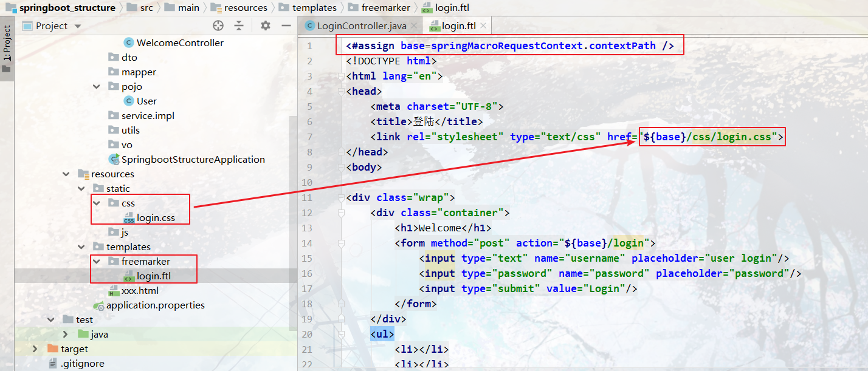Screen dimensions: 868x371
Task: Select the Scroll from Source target icon
Action: coord(218,26)
